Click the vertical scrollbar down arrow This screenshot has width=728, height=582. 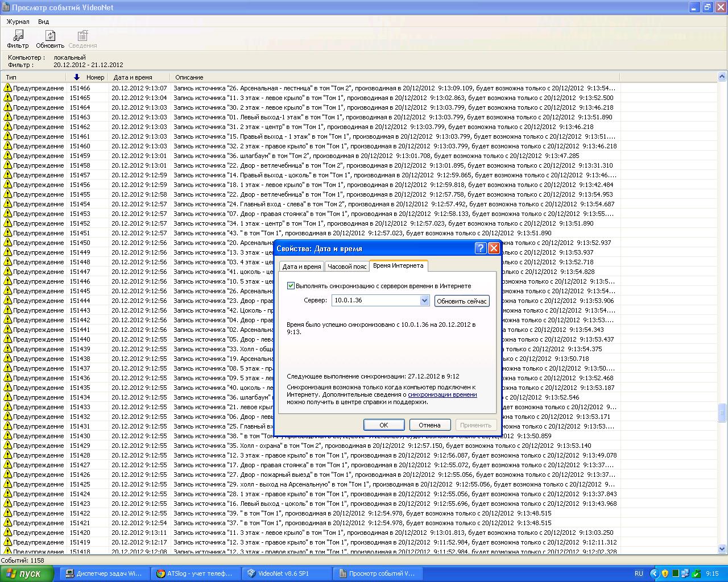(x=722, y=548)
